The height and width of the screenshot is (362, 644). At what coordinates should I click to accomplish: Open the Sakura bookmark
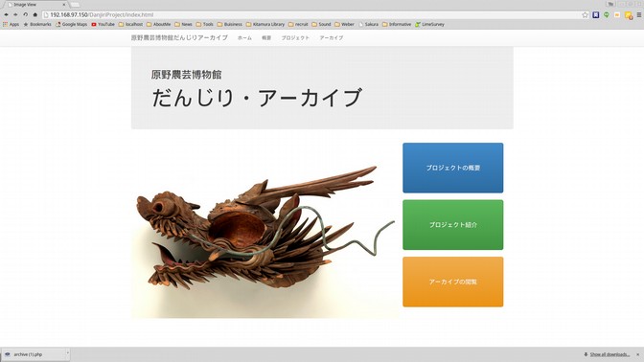[368, 24]
